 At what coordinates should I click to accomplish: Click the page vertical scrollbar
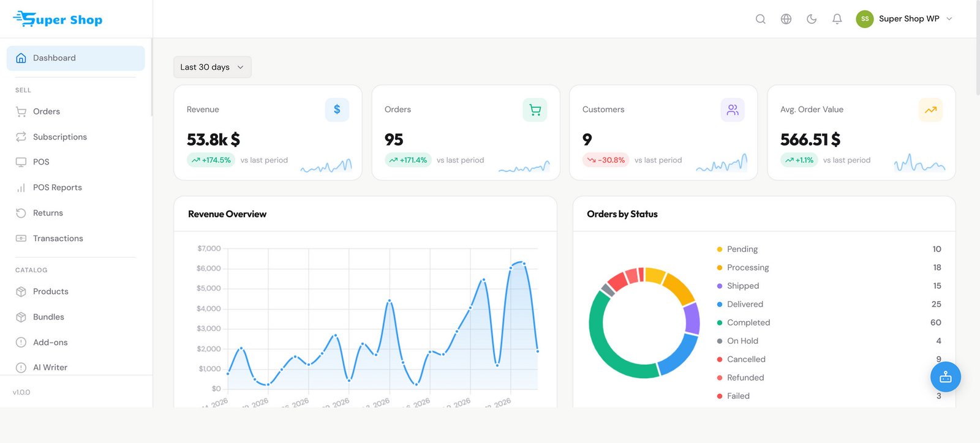point(978,48)
